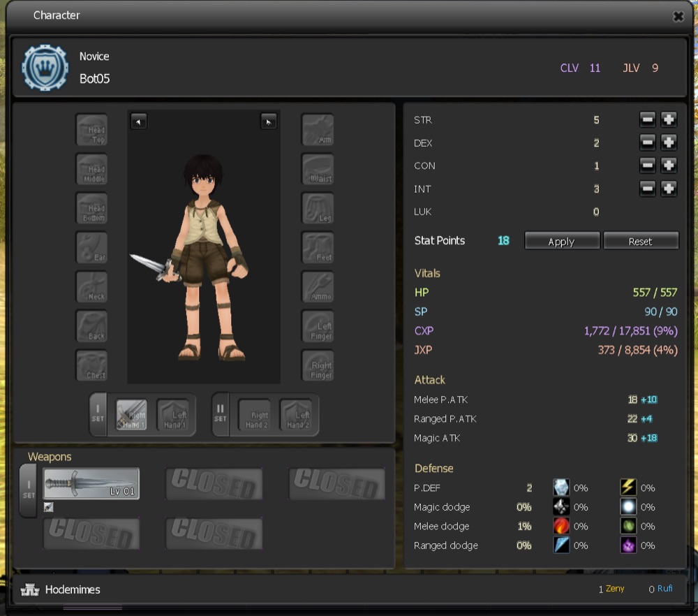Click the SP value 90 / 90
Screen dimensions: 698x616
(x=660, y=311)
